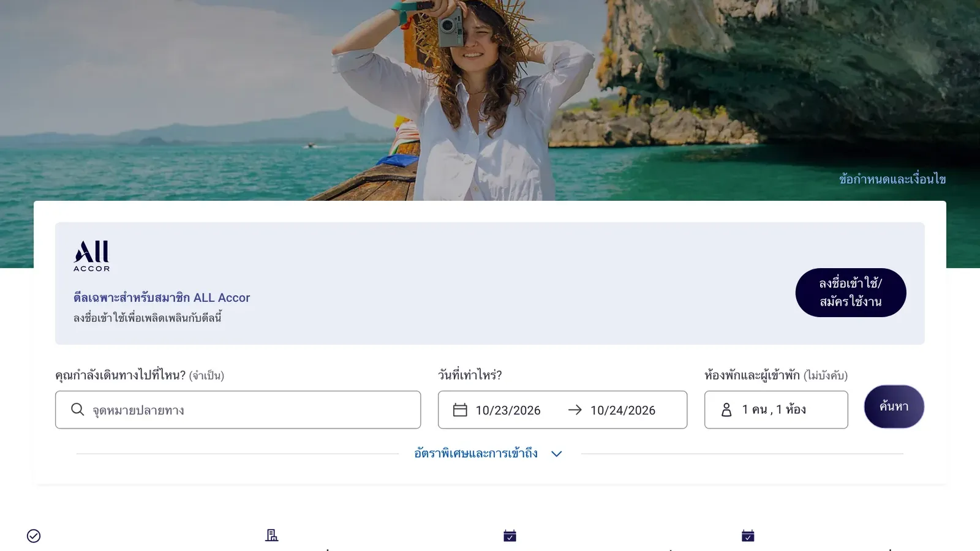Click the hotel building icon at the bottom
The height and width of the screenshot is (551, 980).
coord(272,535)
